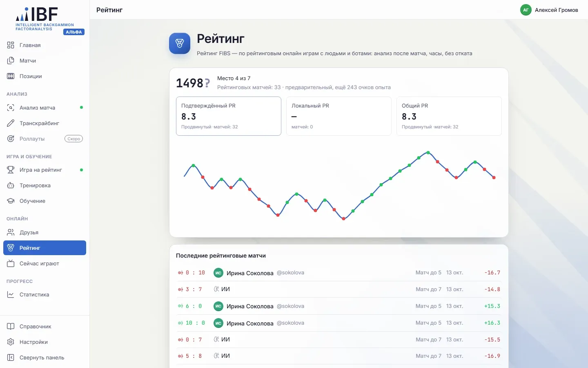Screen dimensions: 588x368
Task: Open Ирина Соколова match with score 10 : 0
Action: coord(339,323)
